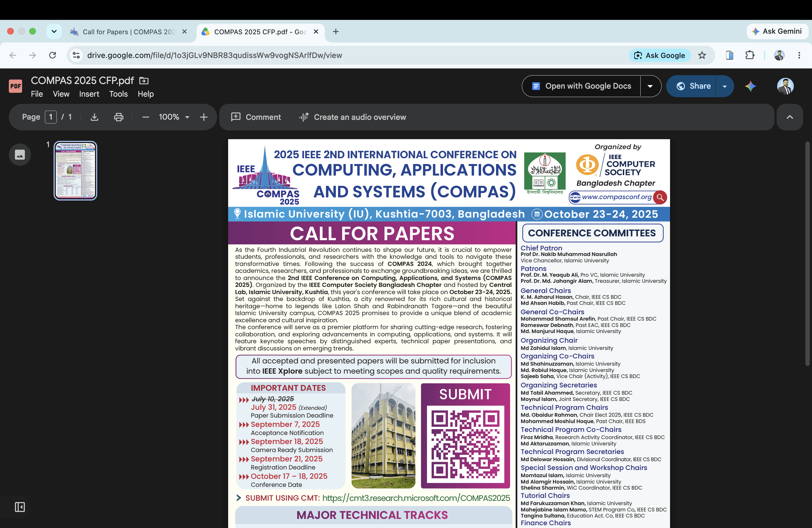Click the red search icon beside compasconf.org
The image size is (812, 528).
tap(660, 197)
